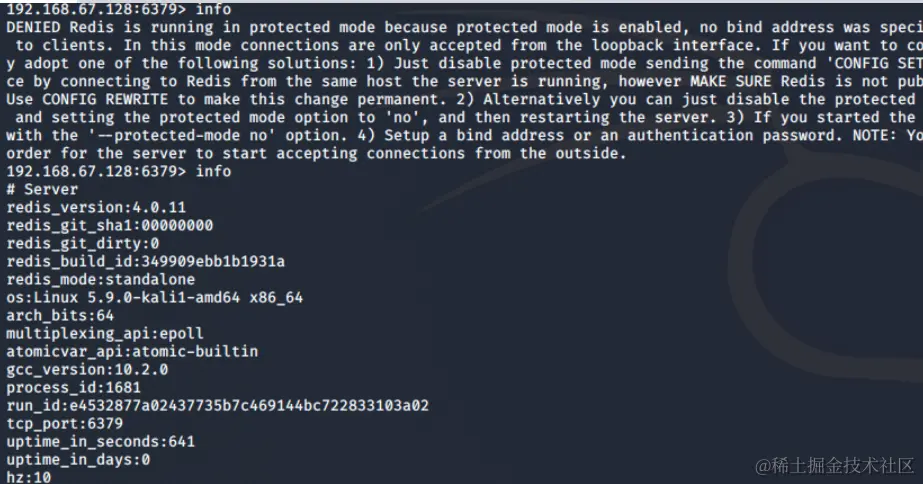Screen dimensions: 923x484
Task: Click the run_id hash line
Action: 217,405
